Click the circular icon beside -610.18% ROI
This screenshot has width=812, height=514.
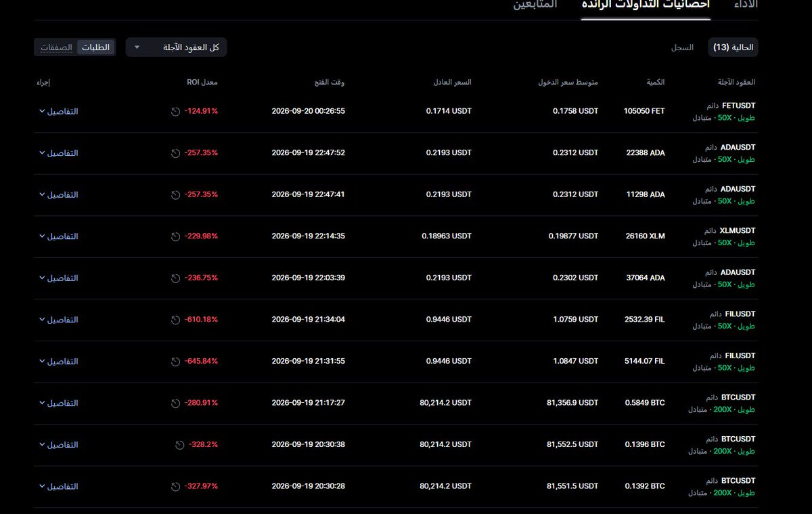tap(176, 320)
